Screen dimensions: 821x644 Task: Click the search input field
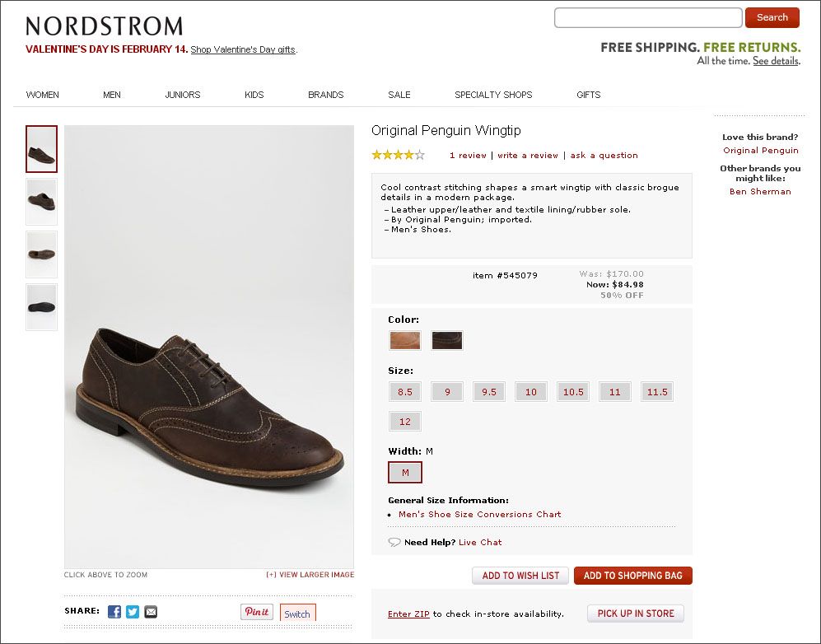(x=648, y=18)
